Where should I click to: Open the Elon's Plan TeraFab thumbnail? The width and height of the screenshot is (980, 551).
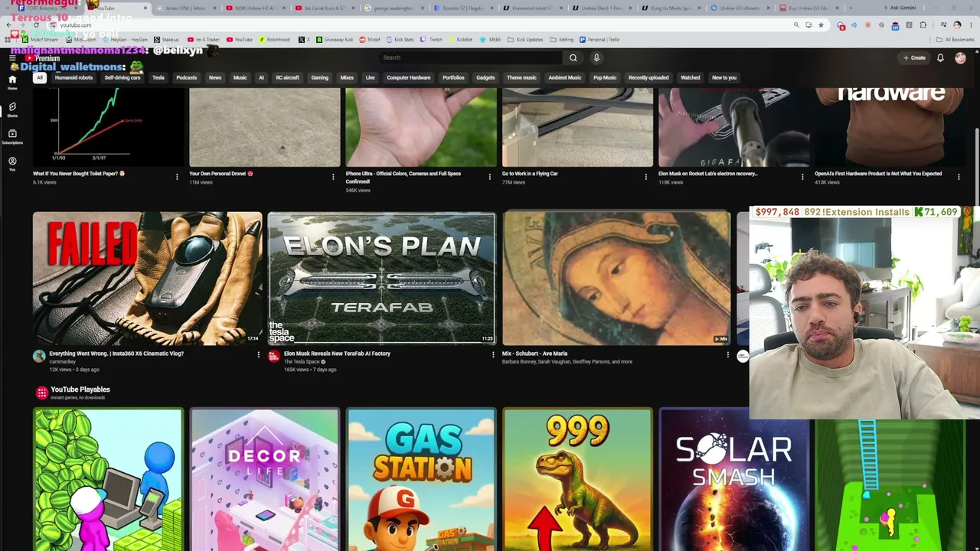coord(381,279)
